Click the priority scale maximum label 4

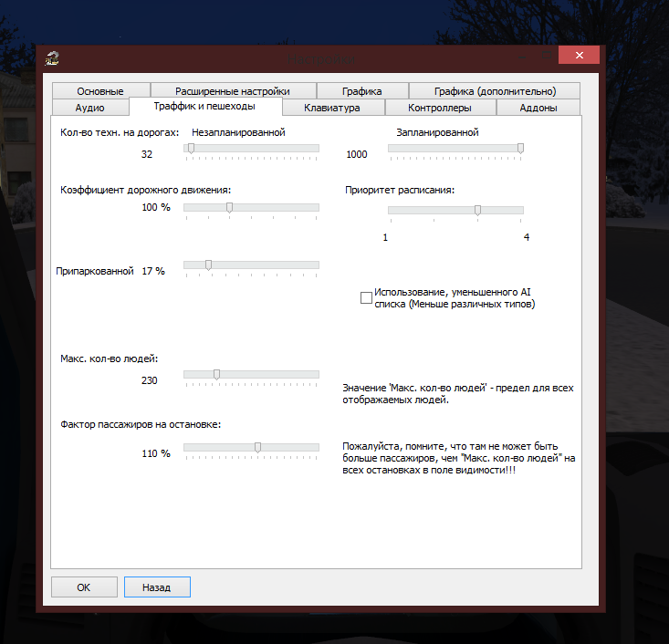(x=527, y=237)
